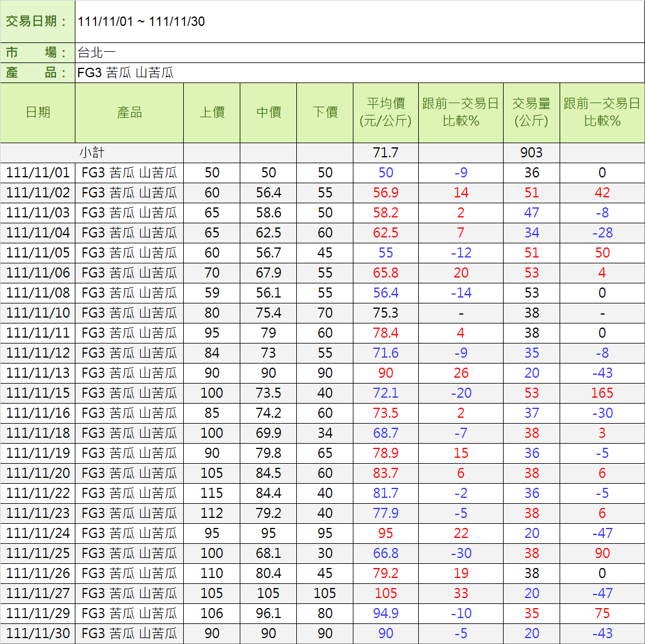Click the 下價 column header
Viewport: 645px width, 644px height.
pos(325,113)
